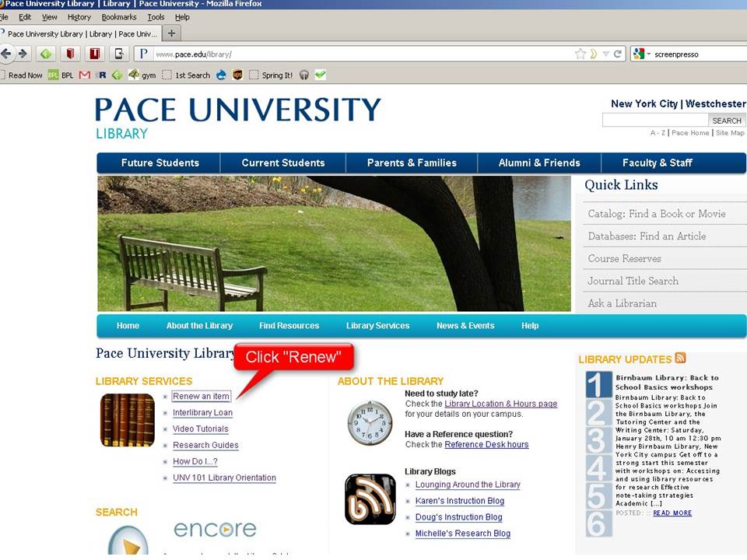Click the browser Back arrow button

point(5,54)
